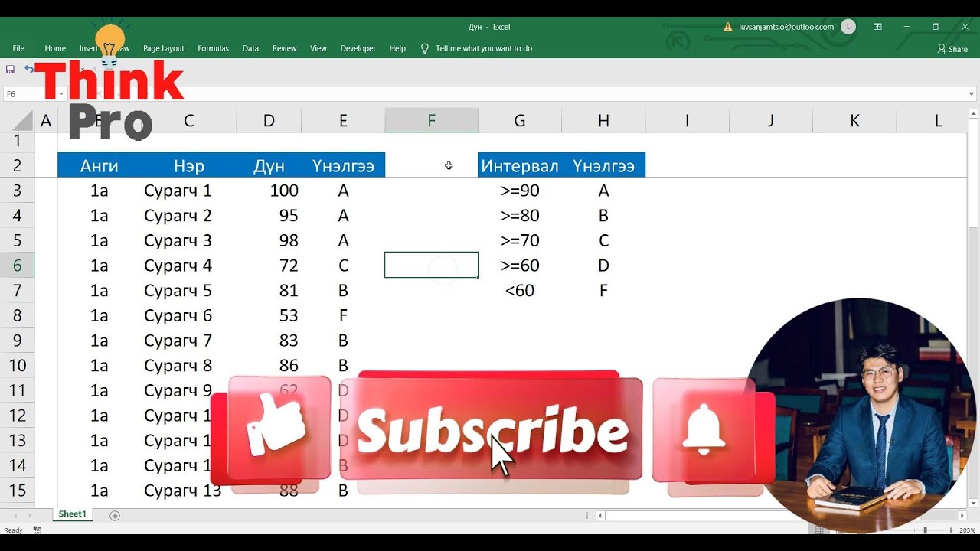Click the Select All corner triangle

(22, 121)
